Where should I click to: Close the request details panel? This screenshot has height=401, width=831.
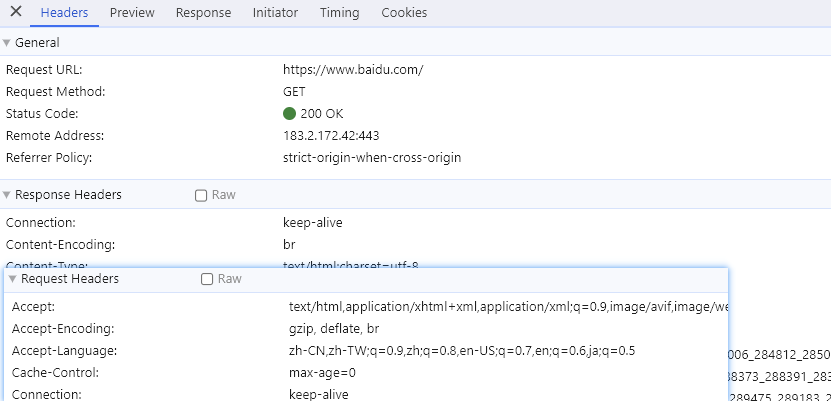click(16, 13)
